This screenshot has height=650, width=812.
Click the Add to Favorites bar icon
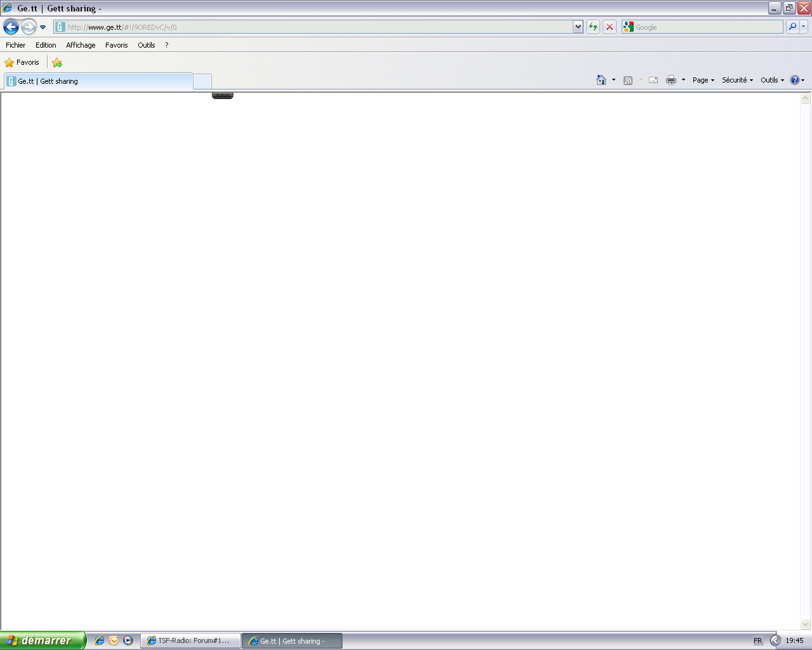[x=57, y=62]
